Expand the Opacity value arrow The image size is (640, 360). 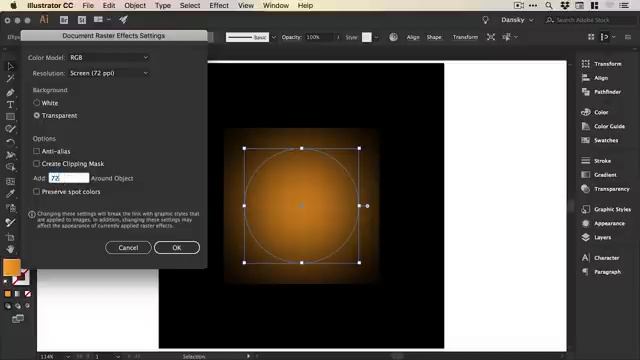[x=338, y=37]
